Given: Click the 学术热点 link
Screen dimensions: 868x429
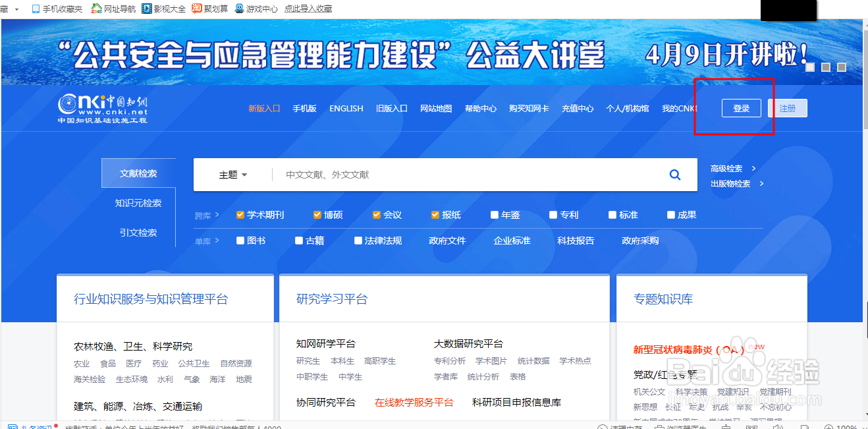Looking at the screenshot, I should pos(575,360).
